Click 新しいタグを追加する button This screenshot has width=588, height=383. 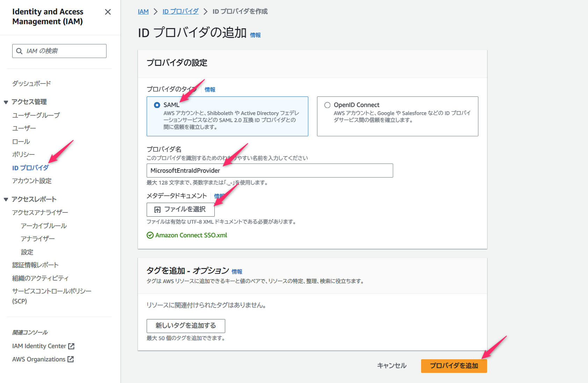point(186,326)
